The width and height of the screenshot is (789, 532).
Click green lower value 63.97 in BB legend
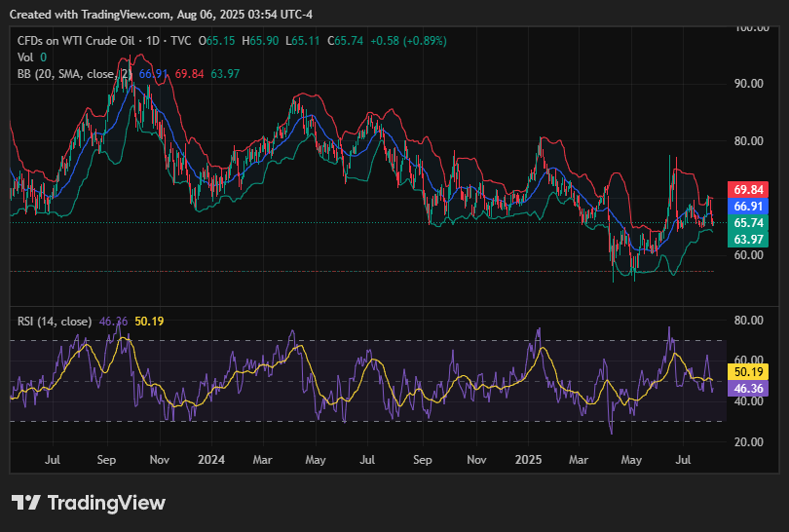coord(225,74)
